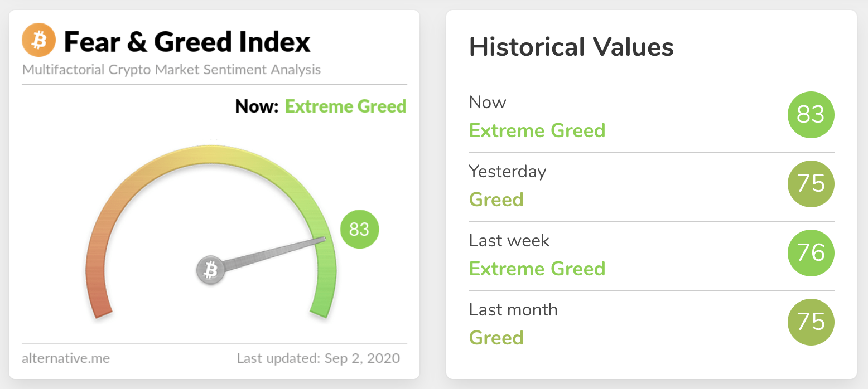Select the Yesterday Greed row label

click(496, 200)
